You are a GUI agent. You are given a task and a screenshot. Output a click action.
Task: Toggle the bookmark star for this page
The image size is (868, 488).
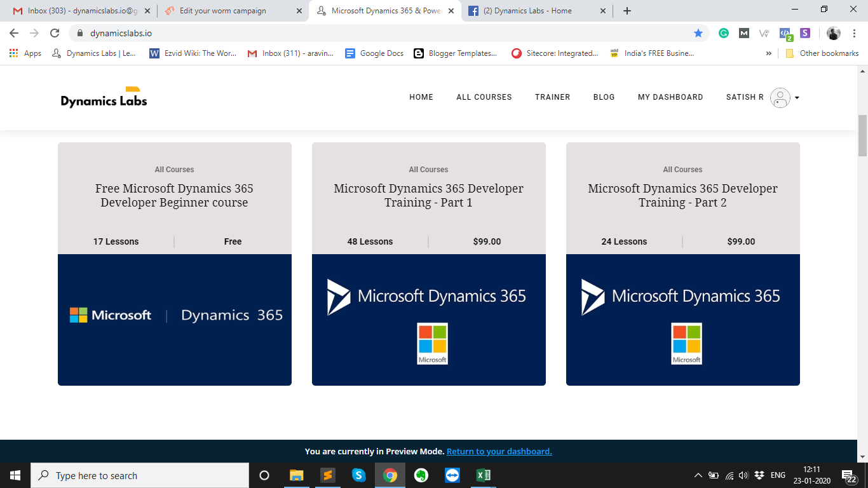pos(698,32)
